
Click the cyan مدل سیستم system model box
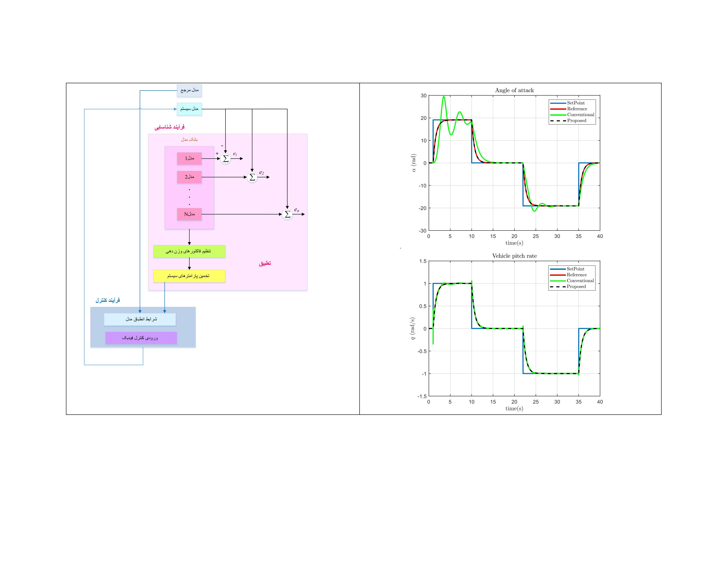click(189, 109)
